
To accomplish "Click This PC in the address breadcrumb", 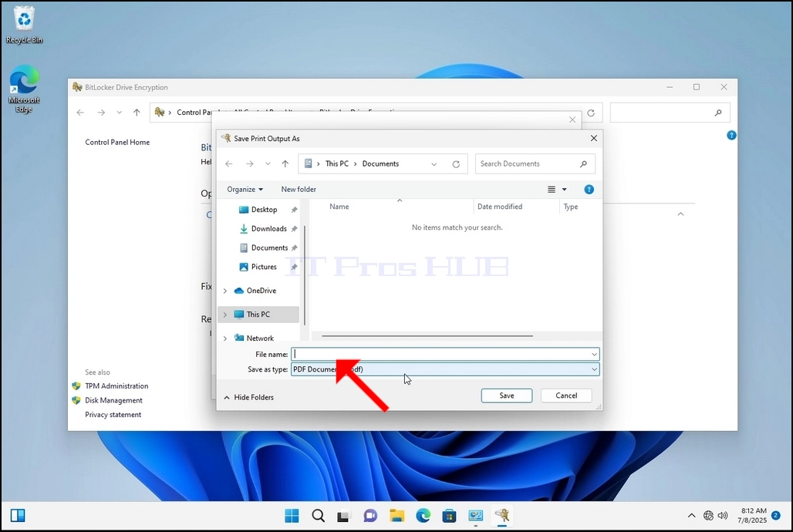I will pos(337,164).
